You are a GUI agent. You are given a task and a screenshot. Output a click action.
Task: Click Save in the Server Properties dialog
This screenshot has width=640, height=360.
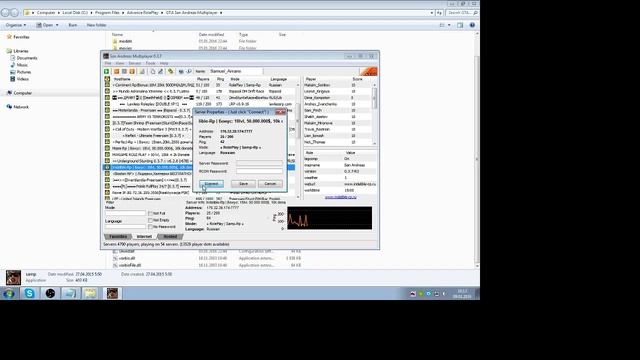(243, 184)
